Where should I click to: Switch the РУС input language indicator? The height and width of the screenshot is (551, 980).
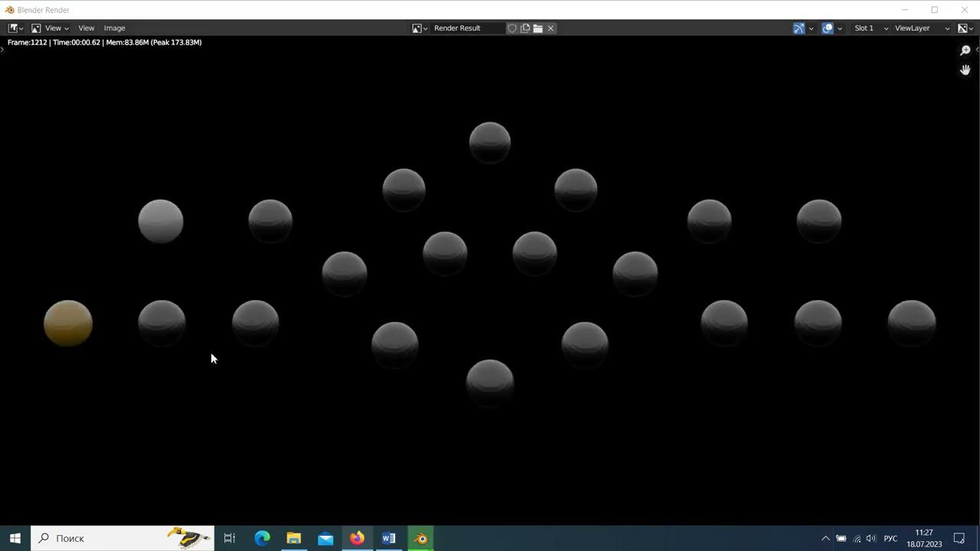coord(890,538)
